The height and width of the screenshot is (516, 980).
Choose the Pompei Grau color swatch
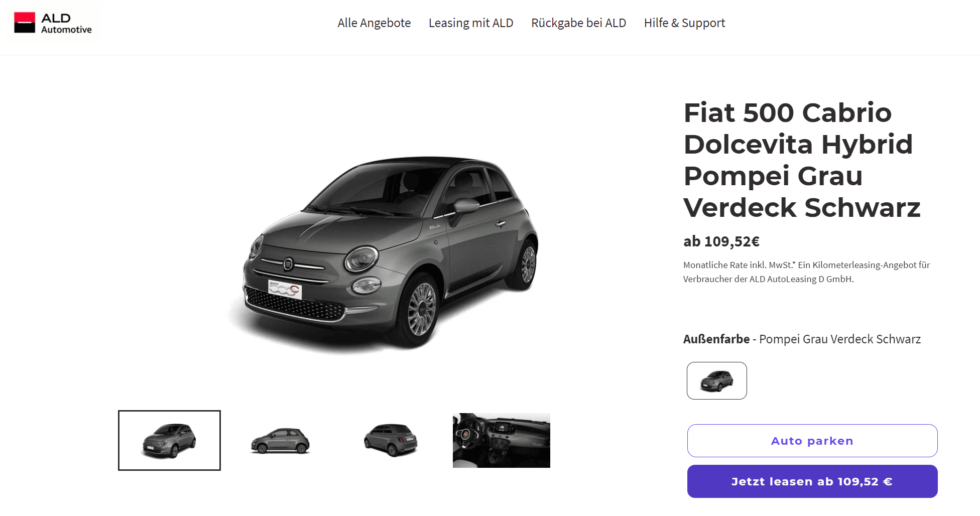click(716, 380)
